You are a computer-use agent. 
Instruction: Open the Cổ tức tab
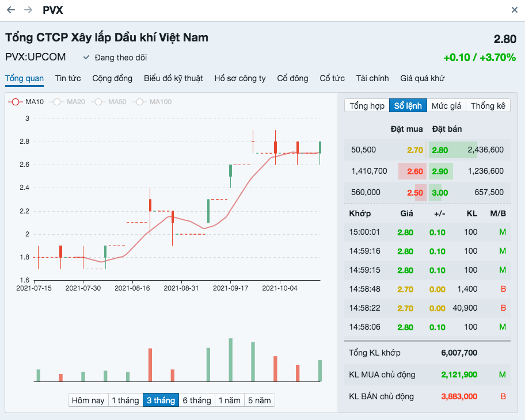pyautogui.click(x=332, y=78)
